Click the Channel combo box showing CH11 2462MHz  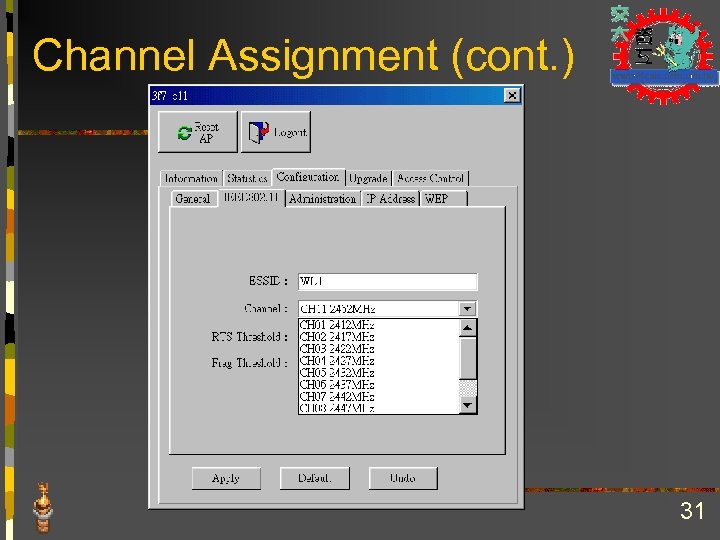coord(388,309)
